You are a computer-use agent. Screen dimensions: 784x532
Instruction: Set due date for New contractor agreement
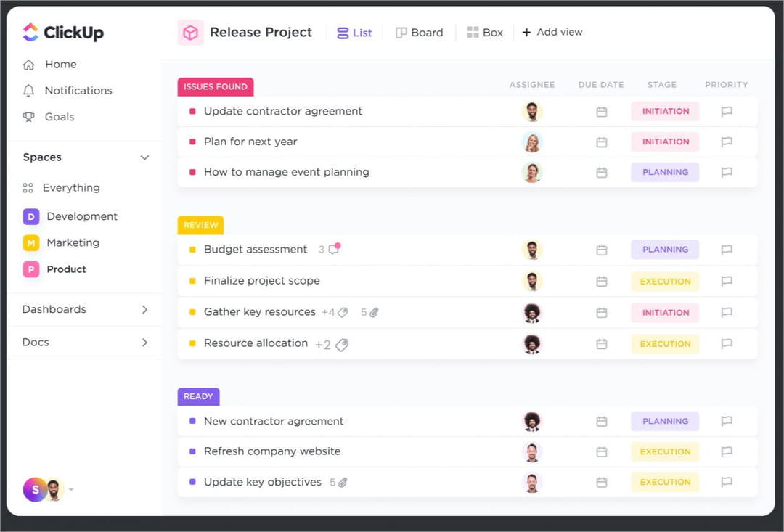[602, 422]
